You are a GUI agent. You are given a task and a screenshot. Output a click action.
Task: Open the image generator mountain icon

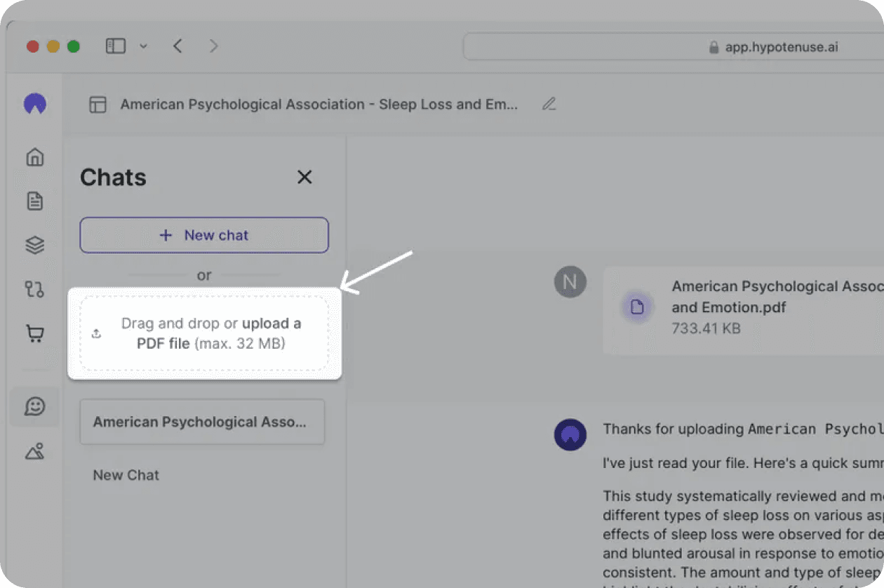[34, 451]
